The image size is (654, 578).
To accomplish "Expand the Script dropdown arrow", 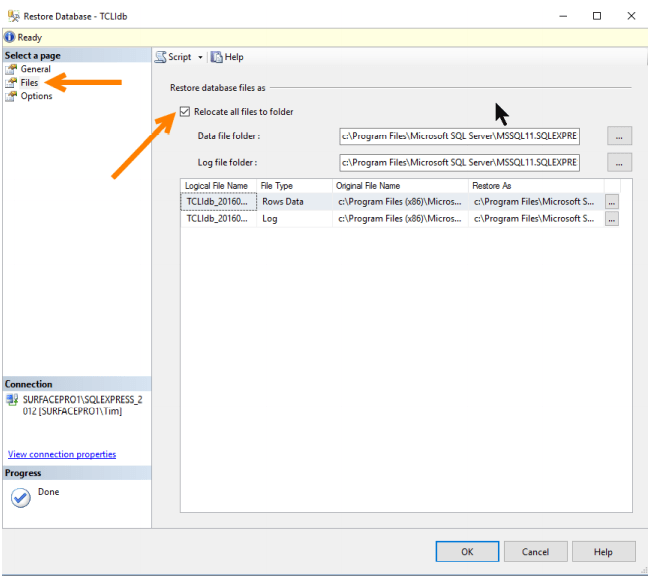I will pos(200,58).
